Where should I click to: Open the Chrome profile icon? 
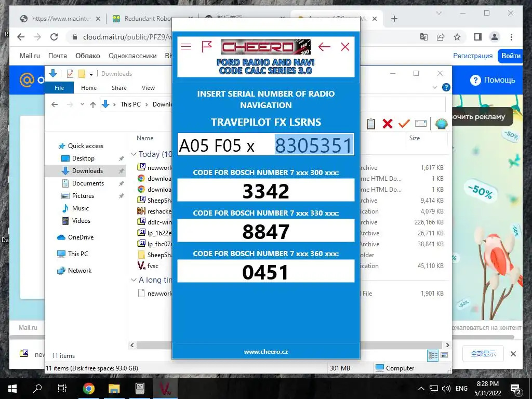point(495,37)
